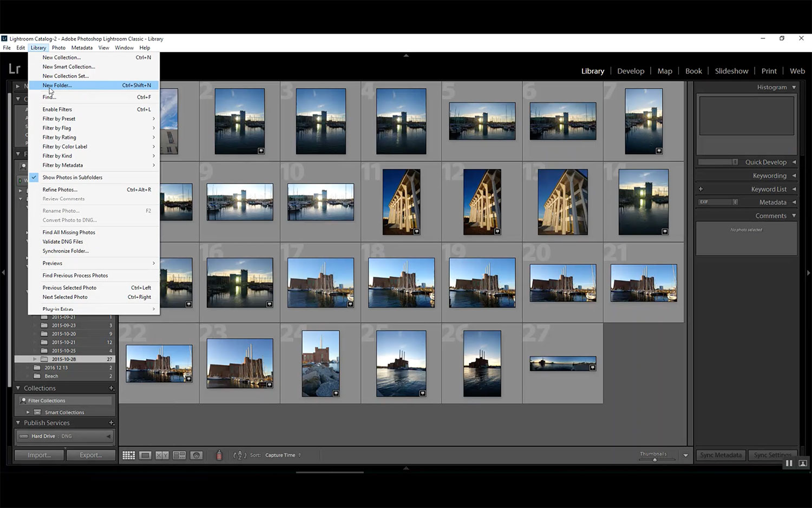Choose New Folder from Library menu
812x508 pixels.
coord(57,86)
